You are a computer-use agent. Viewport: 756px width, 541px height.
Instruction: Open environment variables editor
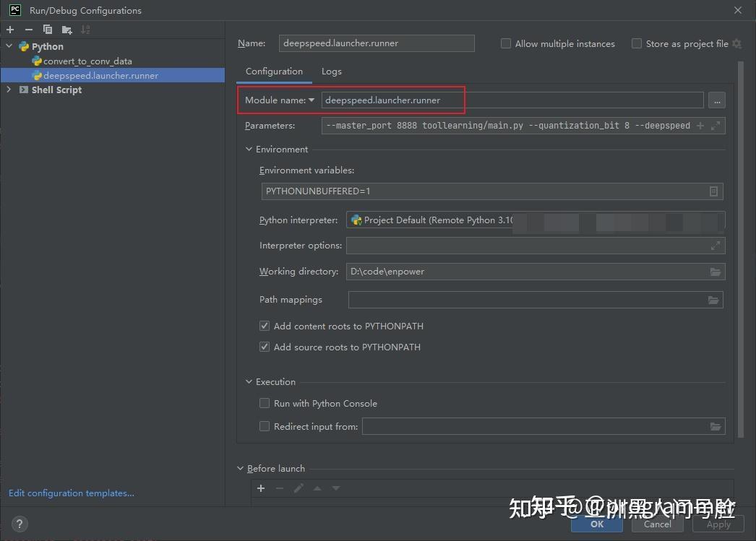point(713,191)
